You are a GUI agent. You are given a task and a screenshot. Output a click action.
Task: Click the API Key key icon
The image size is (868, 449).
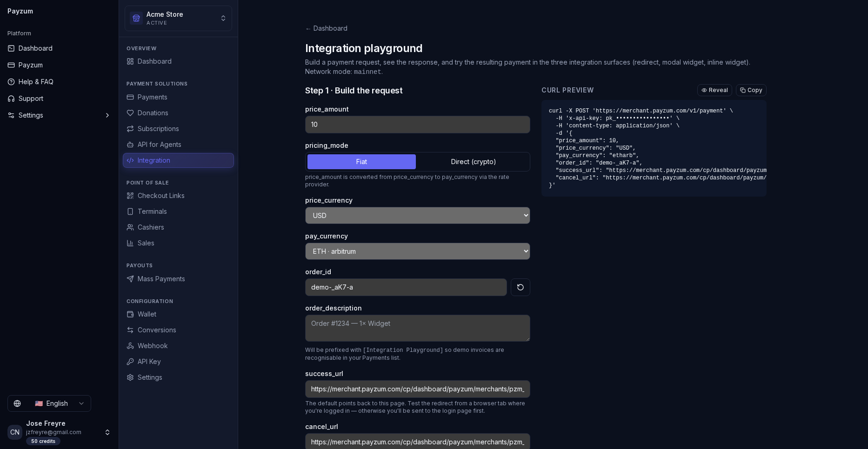130,362
